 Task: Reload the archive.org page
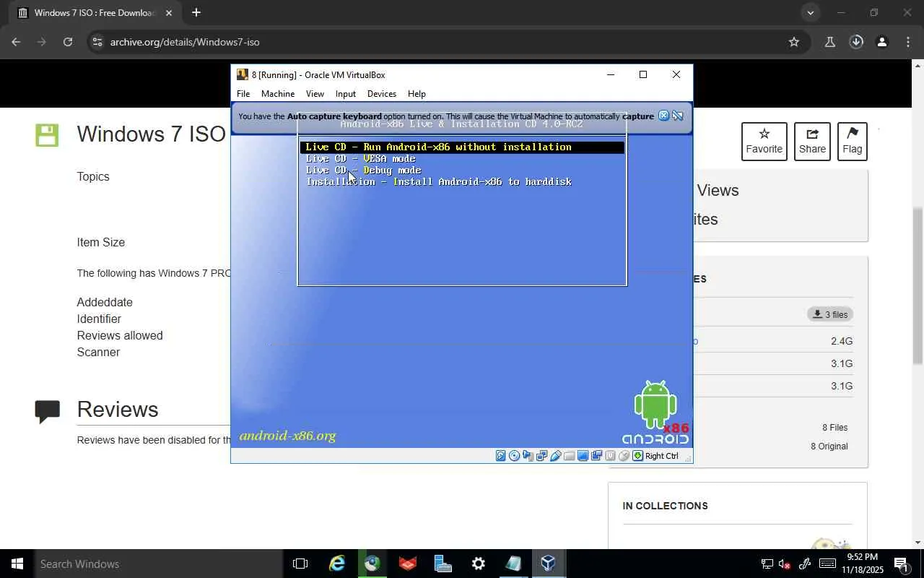pos(68,42)
